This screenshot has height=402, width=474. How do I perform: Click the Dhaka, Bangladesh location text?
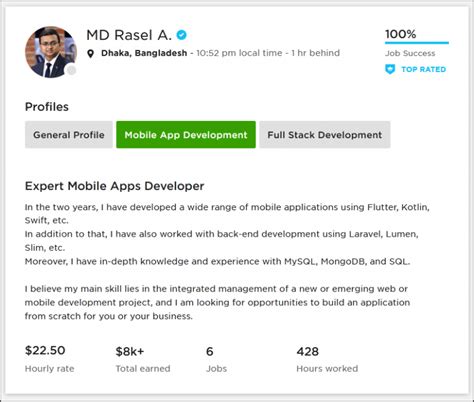(144, 53)
